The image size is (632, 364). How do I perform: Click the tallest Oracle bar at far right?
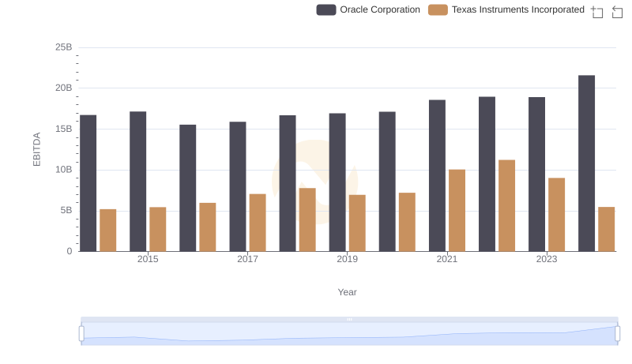click(586, 163)
